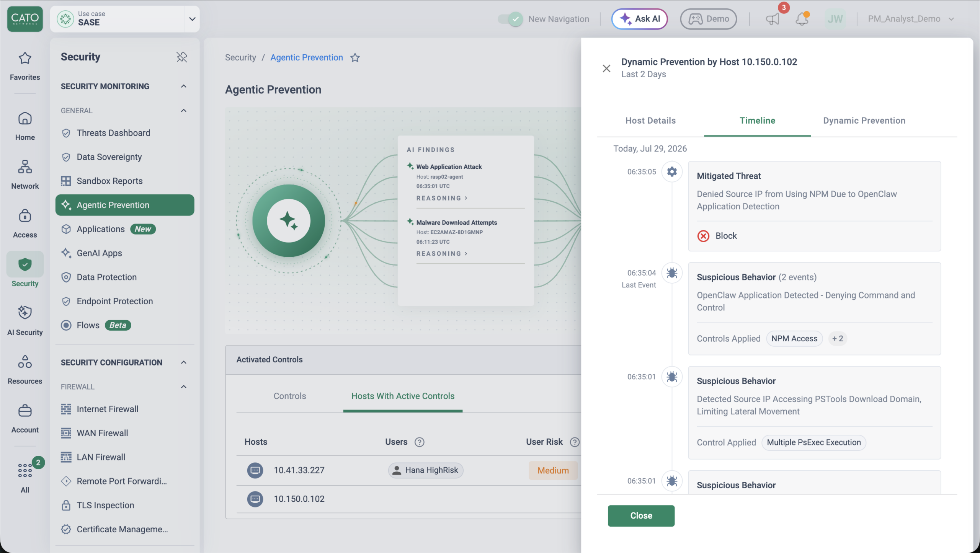Click the Hana HighRisk user chip
This screenshot has width=980, height=553.
pos(426,470)
